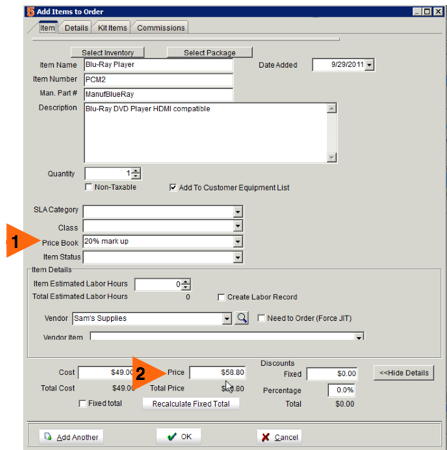Click Quantity spinner up arrow
Viewport: 447px width, 450px height.
(x=136, y=171)
